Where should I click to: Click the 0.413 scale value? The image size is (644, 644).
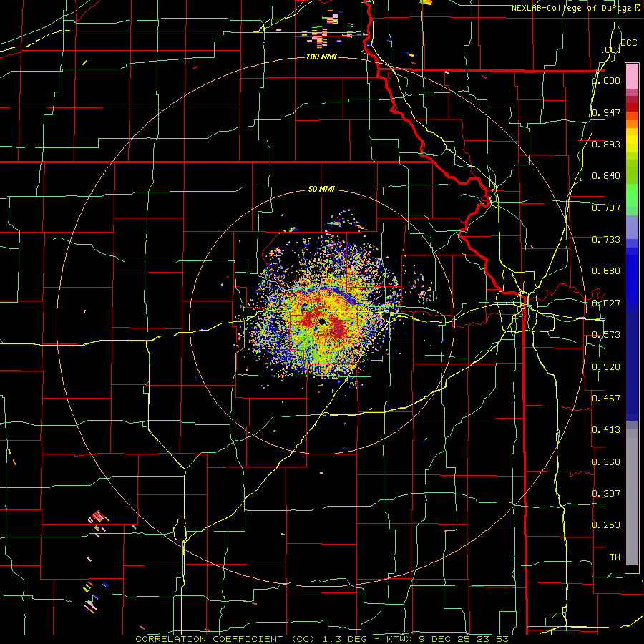pos(606,430)
